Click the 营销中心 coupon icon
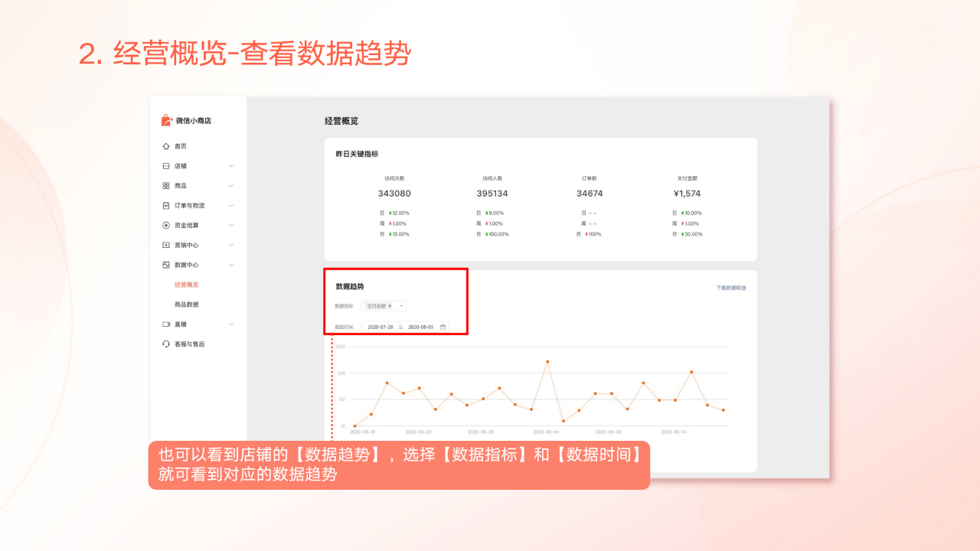This screenshot has width=980, height=551. (x=166, y=246)
